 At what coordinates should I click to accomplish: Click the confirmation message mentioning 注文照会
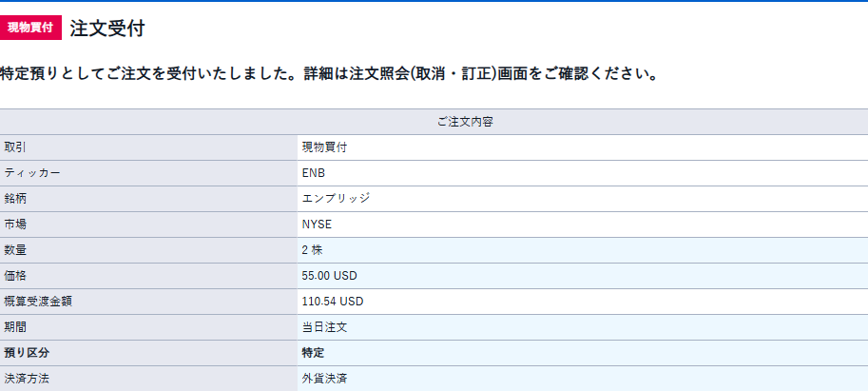click(329, 73)
